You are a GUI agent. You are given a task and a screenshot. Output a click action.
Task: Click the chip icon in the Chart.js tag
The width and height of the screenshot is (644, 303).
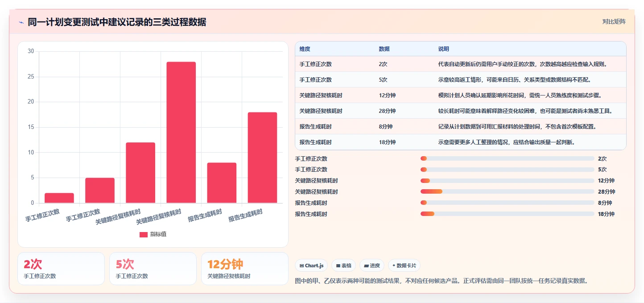pos(301,266)
